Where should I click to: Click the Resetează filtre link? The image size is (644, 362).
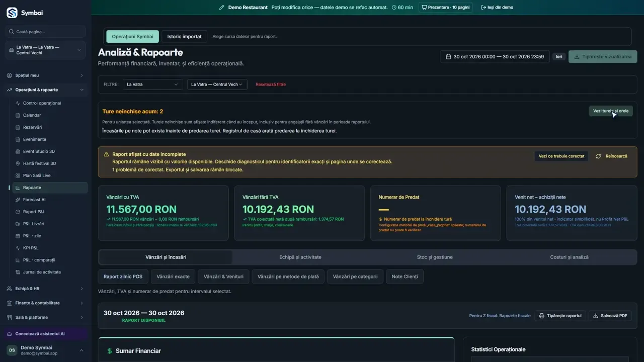[271, 84]
